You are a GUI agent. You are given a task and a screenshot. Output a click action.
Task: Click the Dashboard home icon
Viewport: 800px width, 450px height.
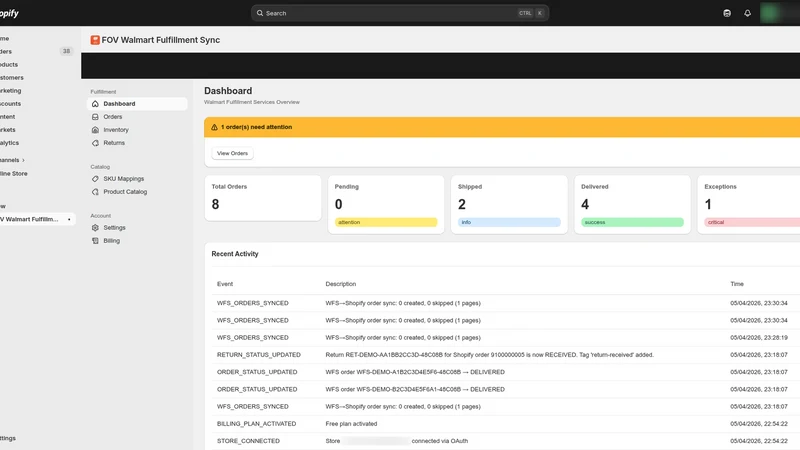[x=95, y=104]
